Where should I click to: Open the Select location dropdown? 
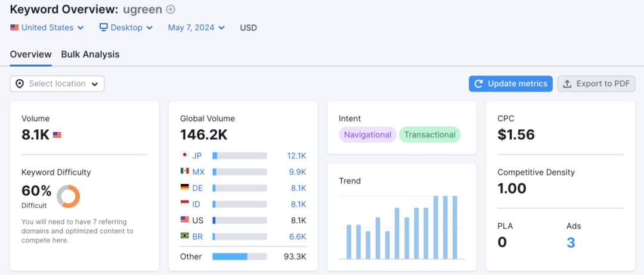coord(57,83)
